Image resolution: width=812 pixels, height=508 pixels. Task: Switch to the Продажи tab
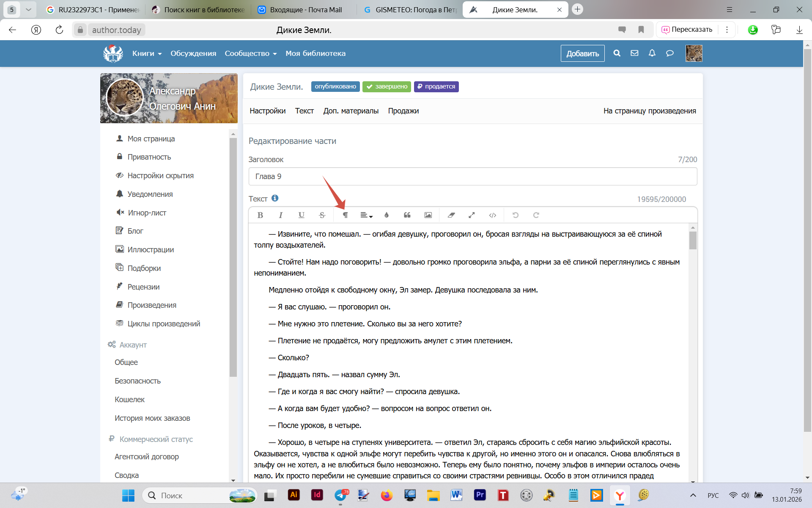[x=403, y=111]
